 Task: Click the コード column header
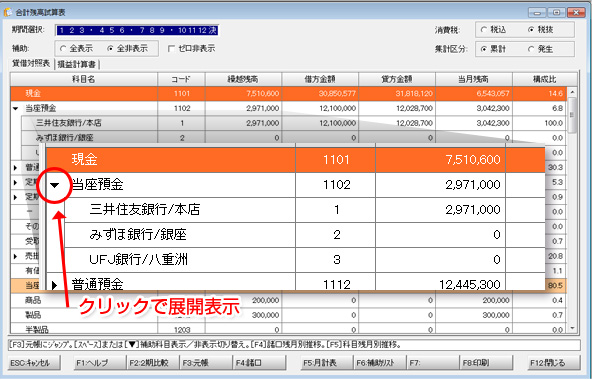(181, 79)
